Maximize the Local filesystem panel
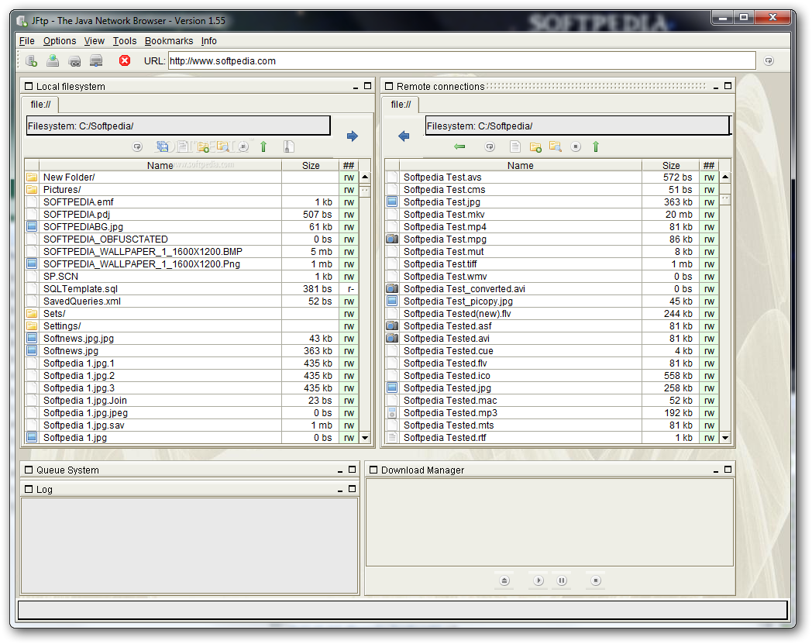 [368, 86]
